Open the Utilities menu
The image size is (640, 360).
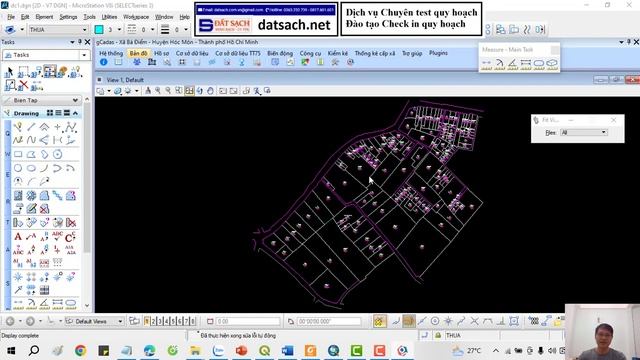tap(109, 17)
